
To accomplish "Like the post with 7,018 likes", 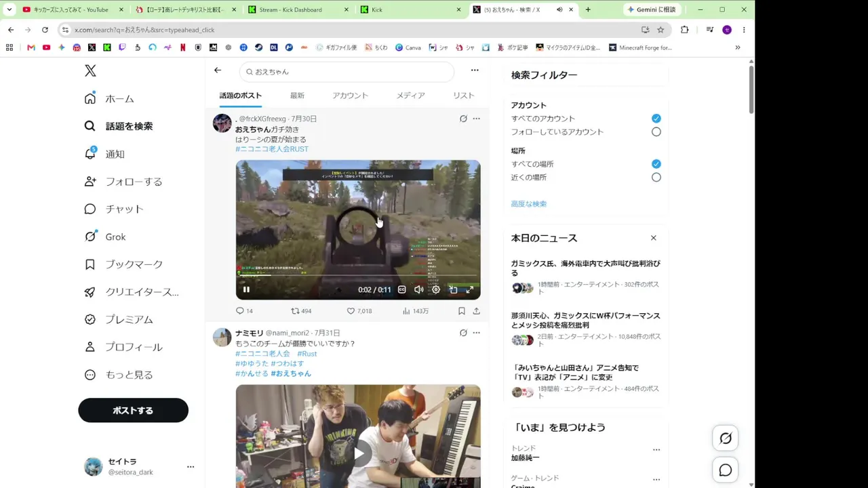I will (359, 311).
